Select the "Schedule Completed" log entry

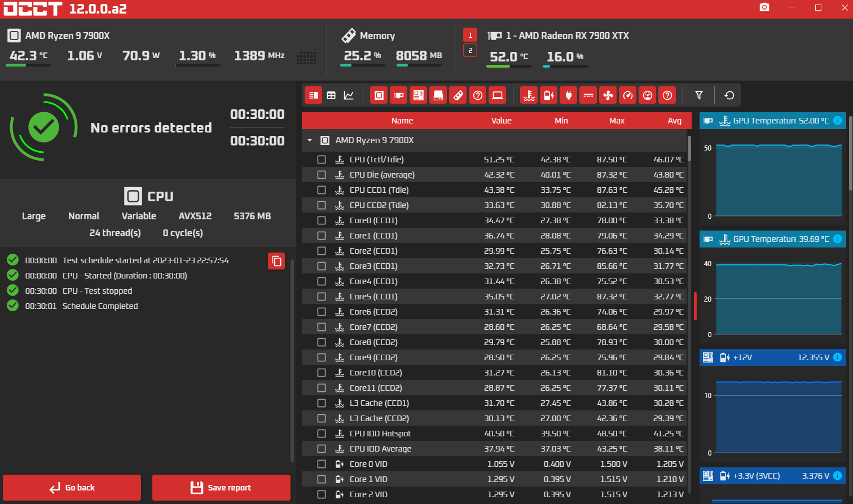click(x=100, y=306)
